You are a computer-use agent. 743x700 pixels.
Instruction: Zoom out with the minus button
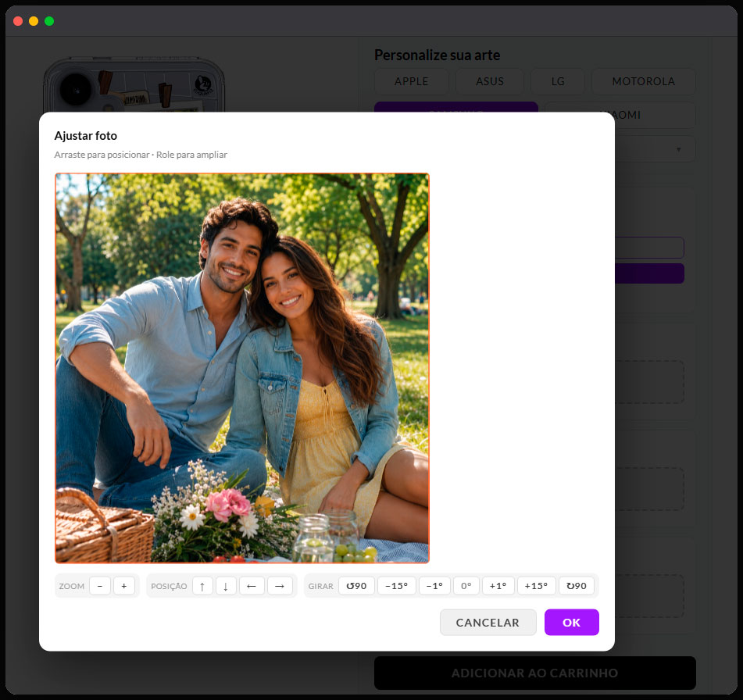(100, 586)
